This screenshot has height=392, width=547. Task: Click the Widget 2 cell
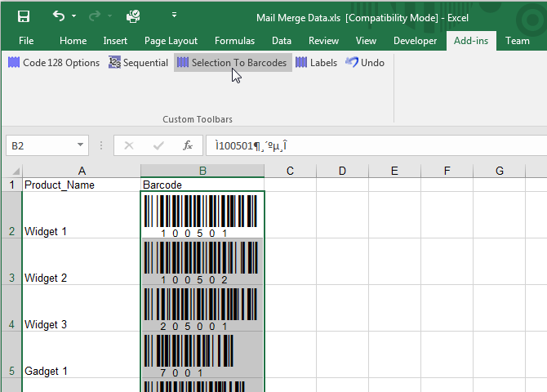tap(82, 261)
